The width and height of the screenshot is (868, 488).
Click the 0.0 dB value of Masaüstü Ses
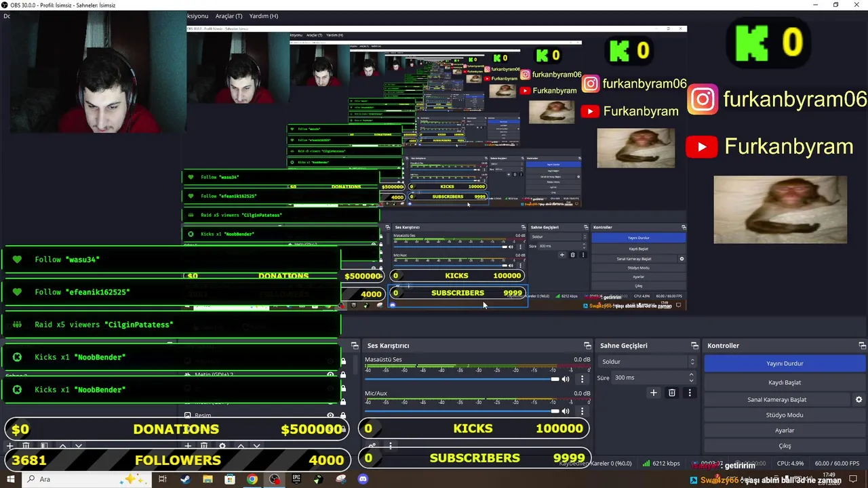(x=582, y=359)
